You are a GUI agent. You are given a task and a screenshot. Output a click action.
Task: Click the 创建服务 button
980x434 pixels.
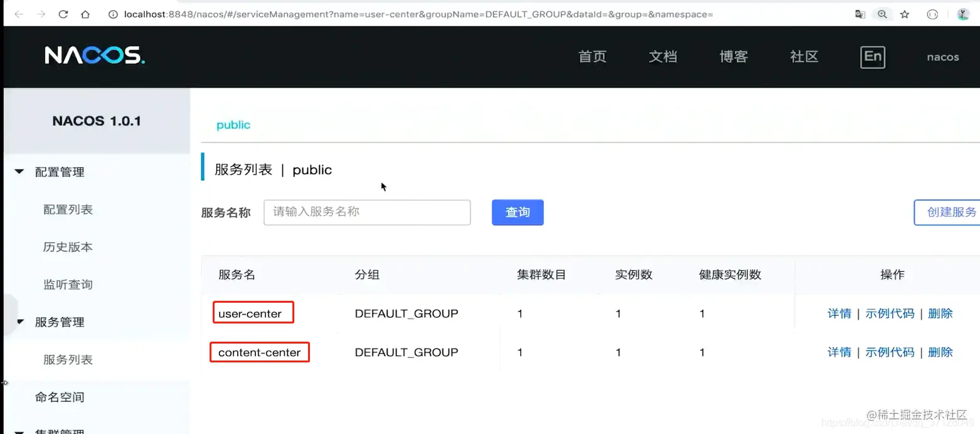tap(947, 212)
